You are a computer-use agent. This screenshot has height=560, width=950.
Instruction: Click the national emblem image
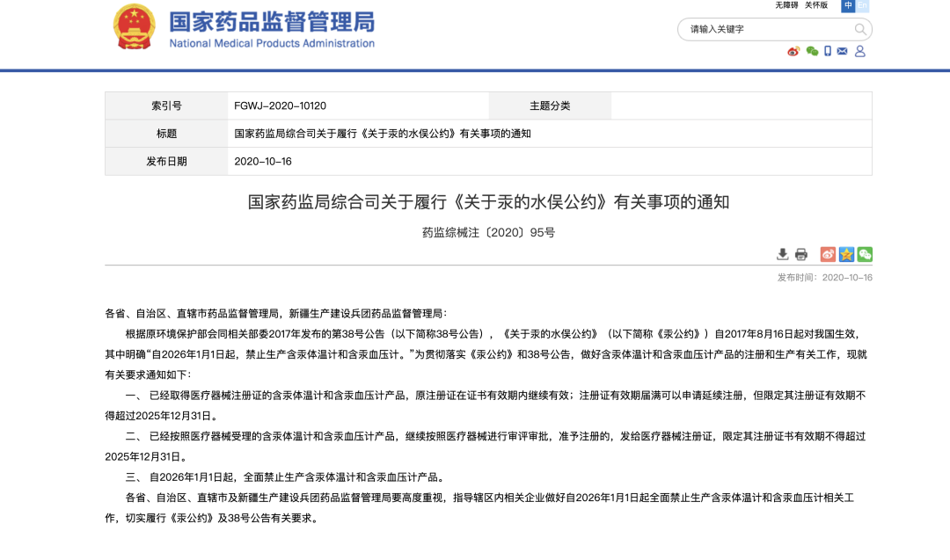(134, 27)
